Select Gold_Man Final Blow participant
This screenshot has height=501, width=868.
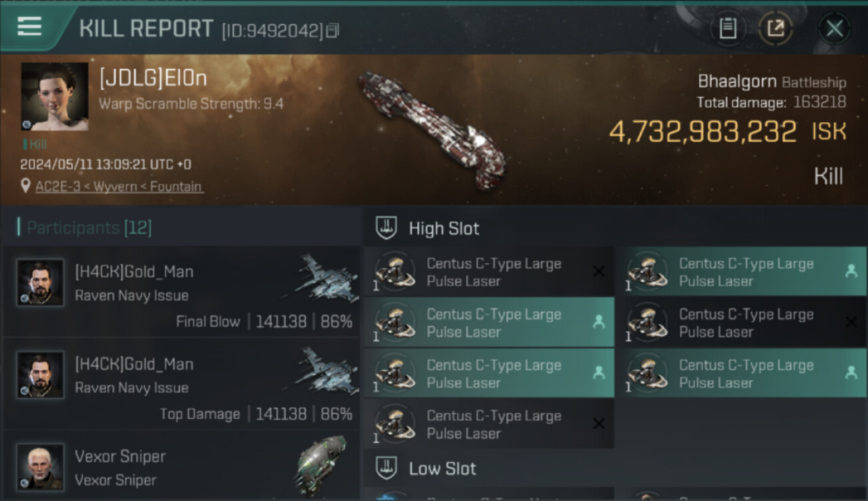[180, 295]
